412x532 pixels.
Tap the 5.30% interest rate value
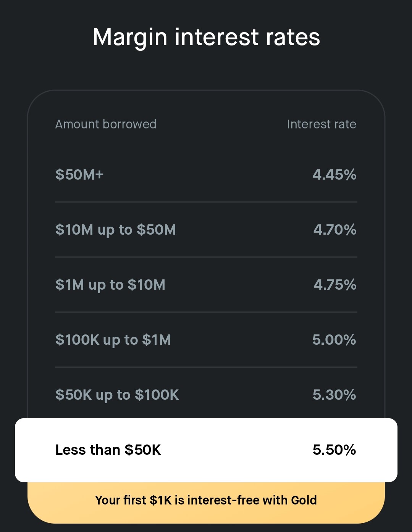334,395
